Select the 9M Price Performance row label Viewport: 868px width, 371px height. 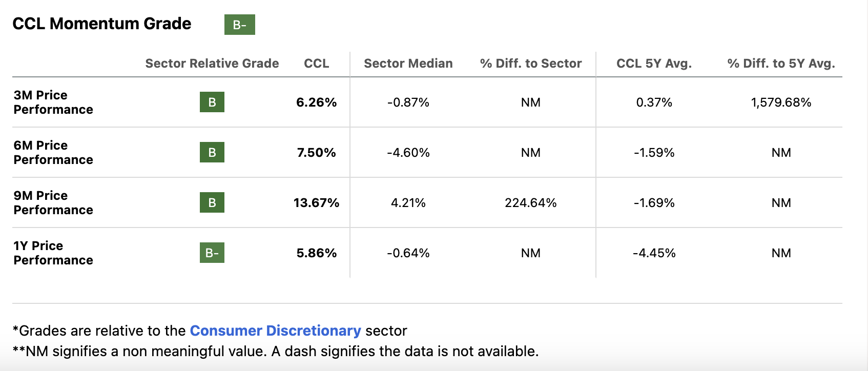pyautogui.click(x=53, y=203)
